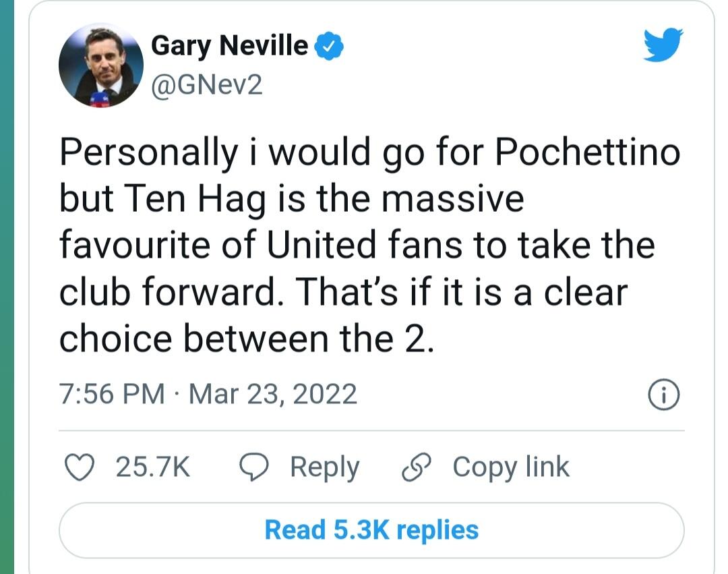Like the tweet with the heart icon

tap(81, 467)
